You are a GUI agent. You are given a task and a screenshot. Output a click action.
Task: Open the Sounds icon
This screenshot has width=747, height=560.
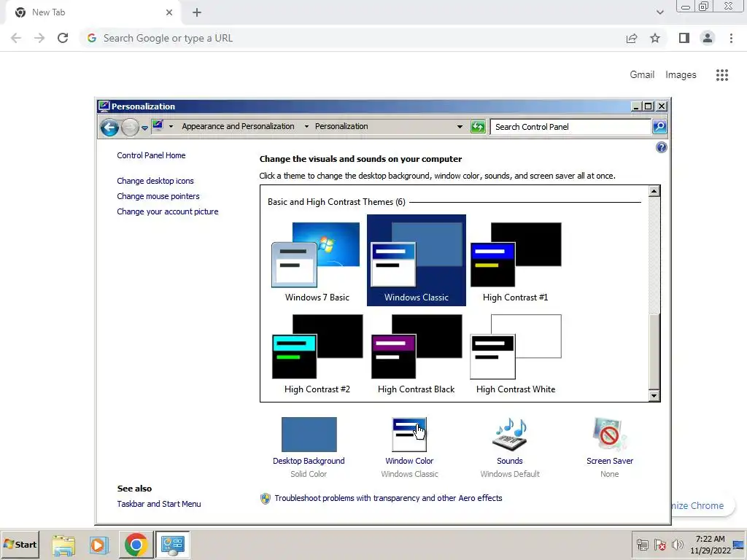coord(510,435)
